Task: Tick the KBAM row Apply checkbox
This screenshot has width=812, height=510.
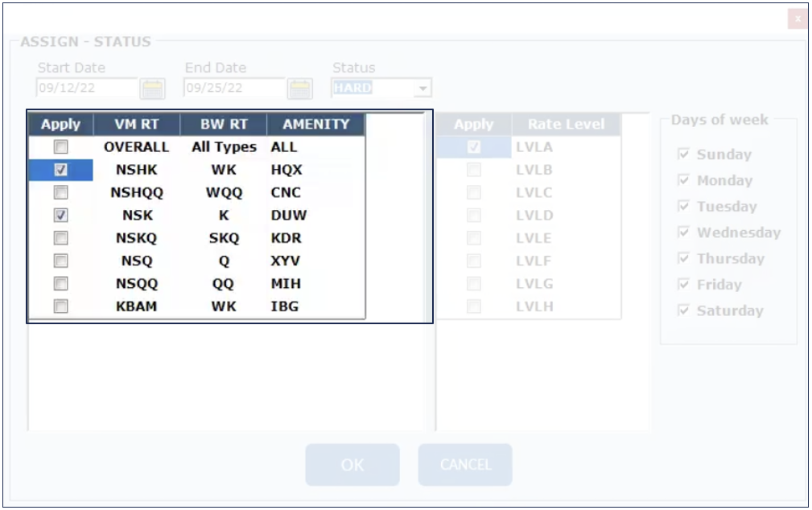Action: click(61, 306)
